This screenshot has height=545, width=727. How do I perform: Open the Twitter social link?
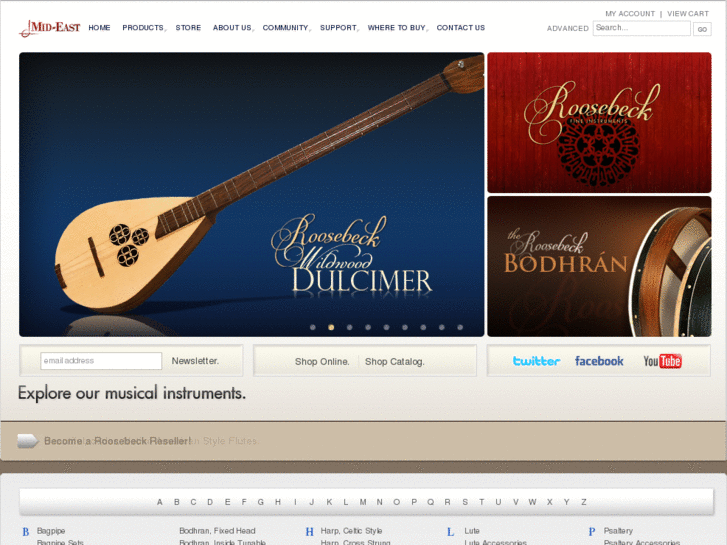pyautogui.click(x=536, y=361)
